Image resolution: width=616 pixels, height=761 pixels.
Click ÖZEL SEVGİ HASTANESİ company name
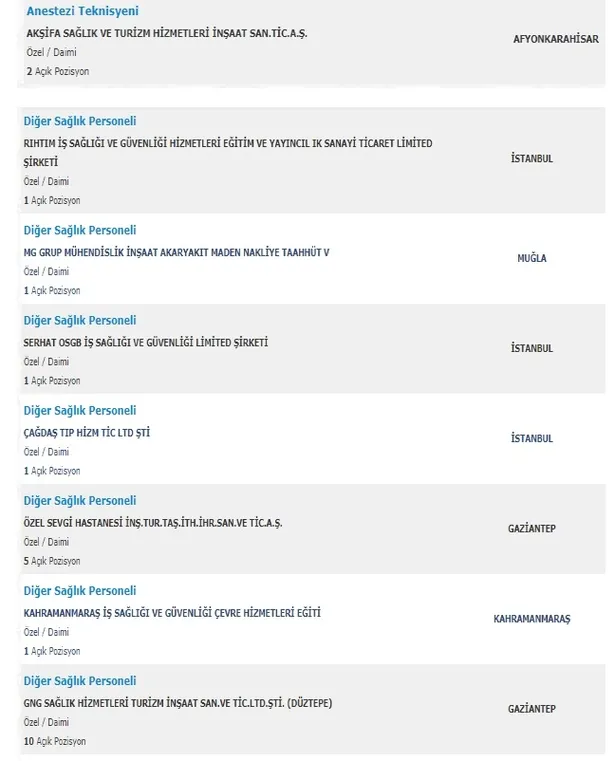point(153,522)
